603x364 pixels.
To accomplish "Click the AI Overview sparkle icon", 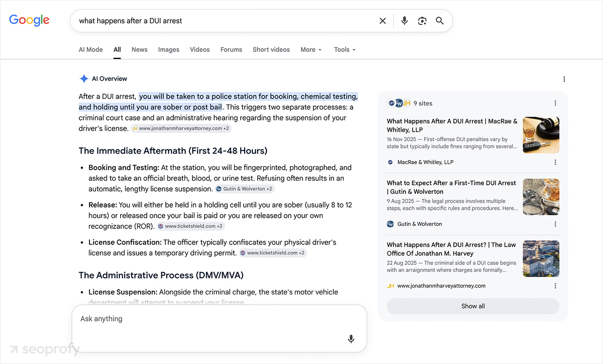I will tap(84, 79).
